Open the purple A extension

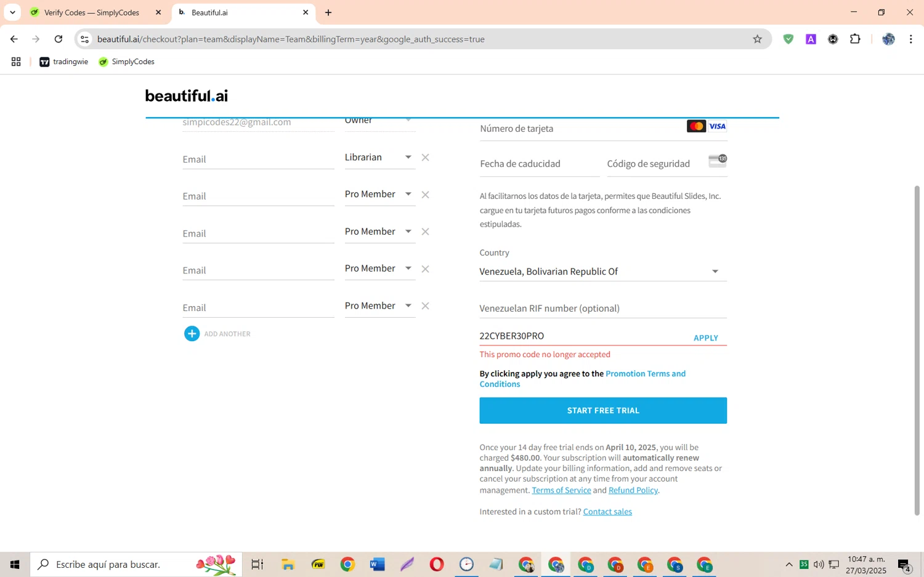click(x=811, y=39)
